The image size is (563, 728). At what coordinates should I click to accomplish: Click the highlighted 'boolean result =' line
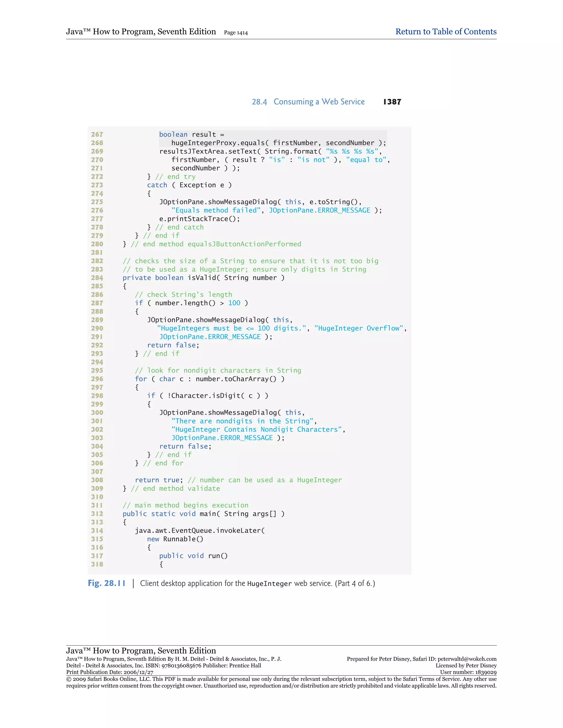191,134
